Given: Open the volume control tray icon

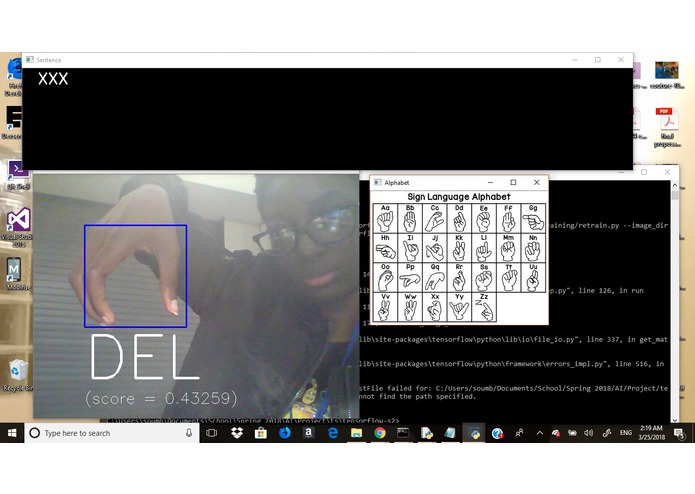Looking at the screenshot, I should coord(589,433).
